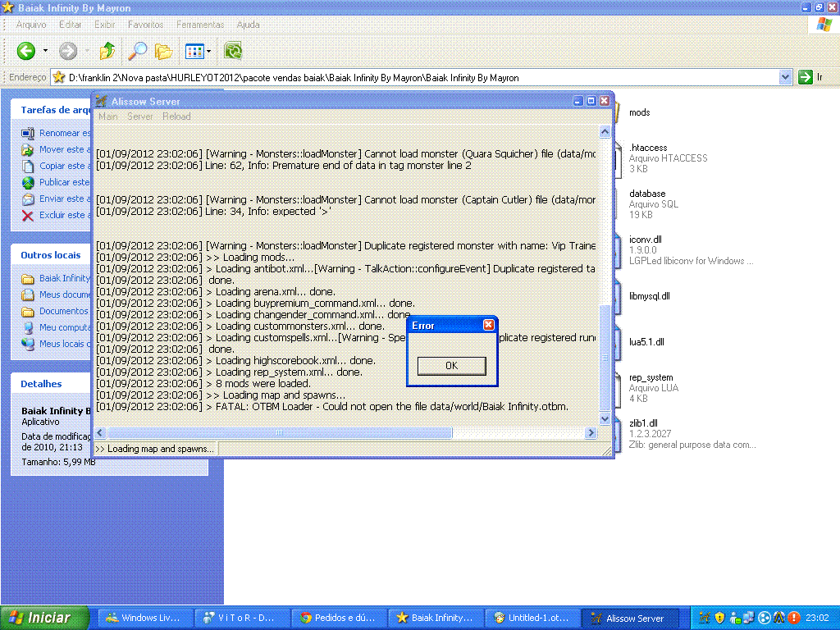Open Server menu in Alissow Server
This screenshot has width=840, height=630.
pyautogui.click(x=139, y=116)
